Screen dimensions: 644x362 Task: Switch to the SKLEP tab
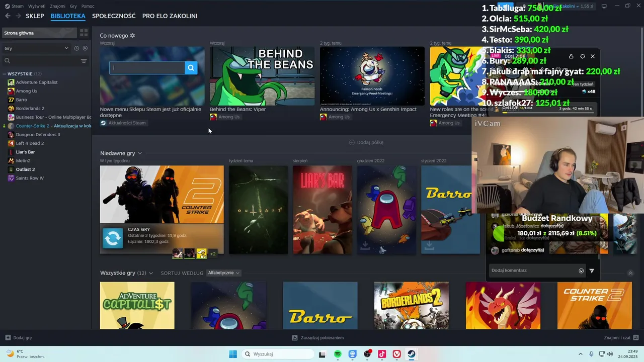tap(35, 16)
